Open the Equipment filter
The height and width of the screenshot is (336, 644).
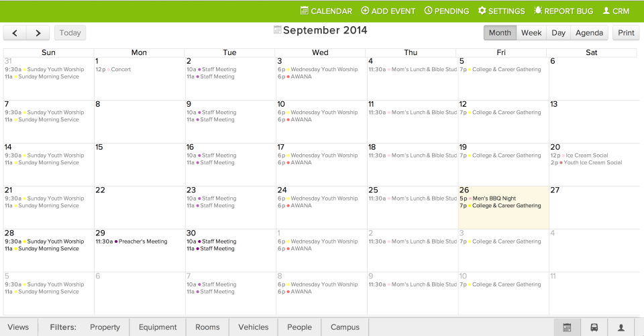tap(158, 327)
